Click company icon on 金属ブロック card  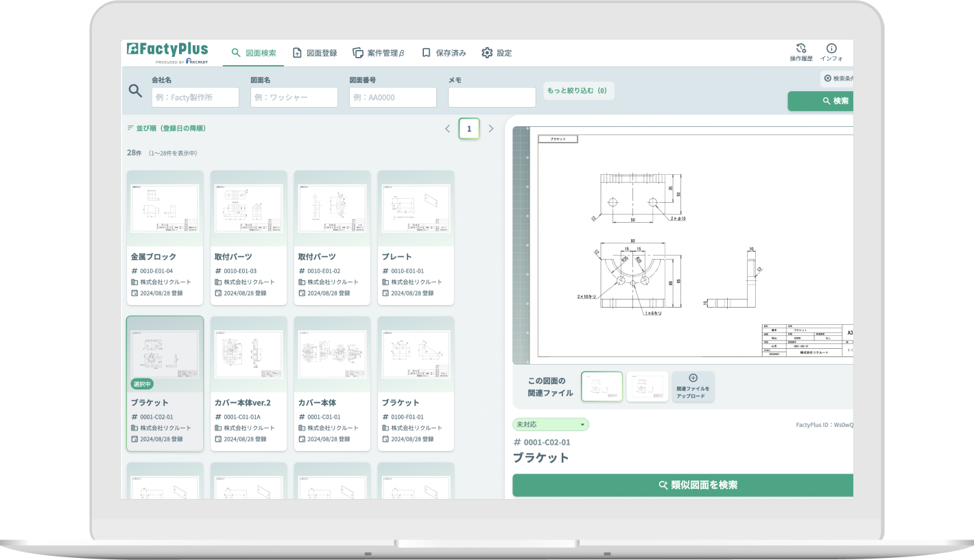[134, 282]
